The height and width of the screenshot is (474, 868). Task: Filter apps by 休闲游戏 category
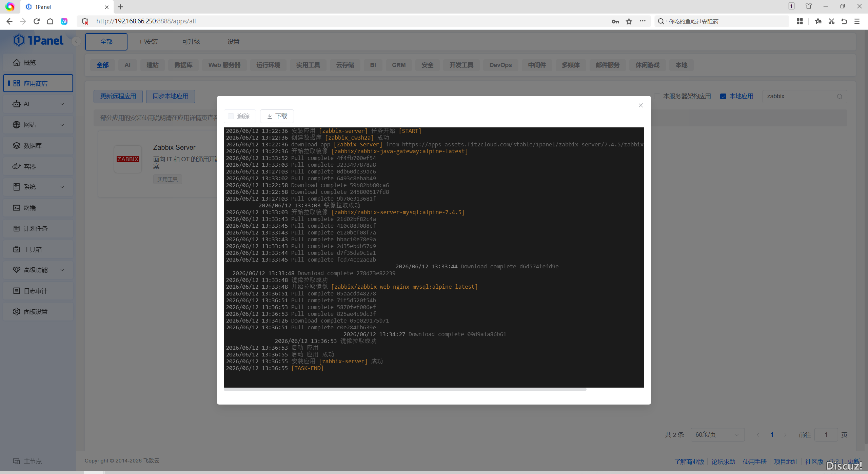click(648, 65)
